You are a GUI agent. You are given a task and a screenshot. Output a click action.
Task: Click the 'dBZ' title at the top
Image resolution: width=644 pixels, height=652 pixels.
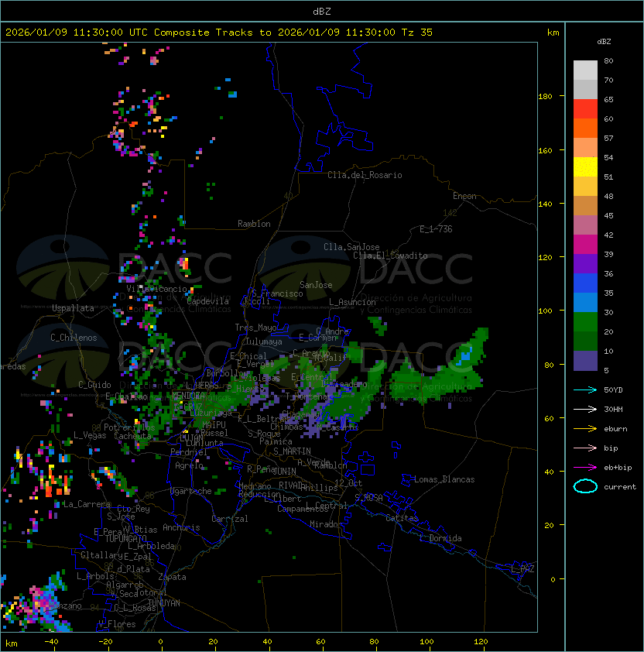(322, 11)
